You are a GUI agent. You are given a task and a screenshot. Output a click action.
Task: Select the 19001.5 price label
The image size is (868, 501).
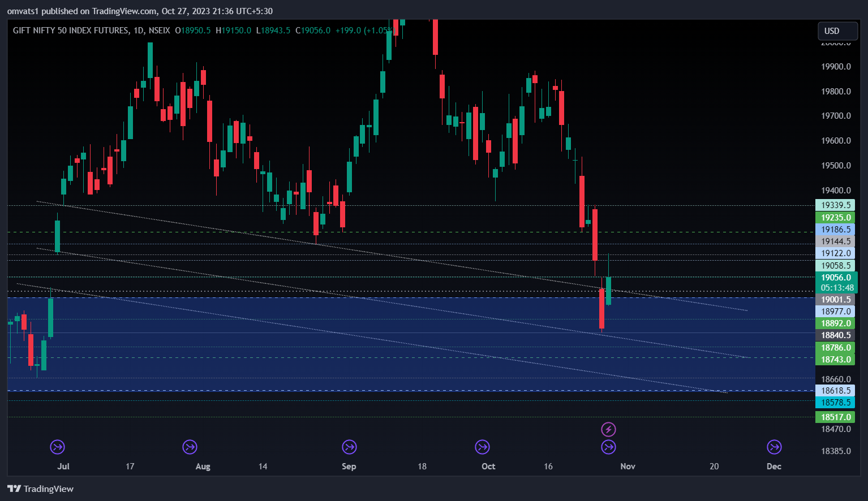point(835,300)
